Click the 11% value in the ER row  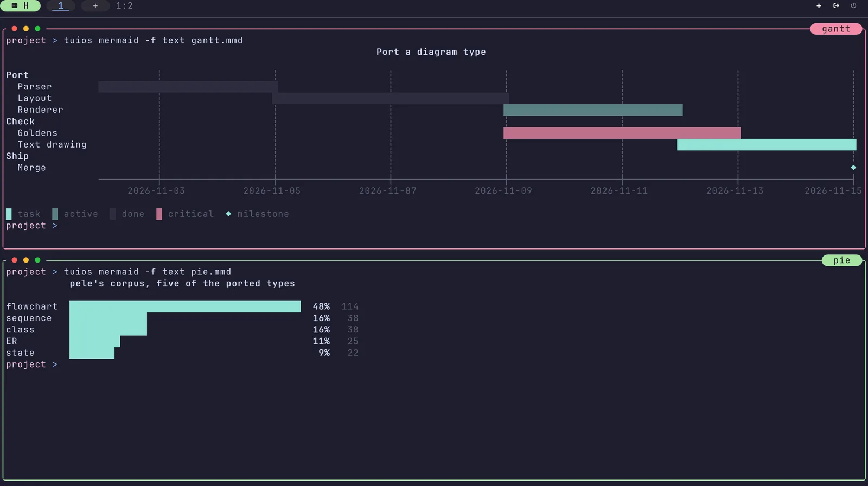point(321,342)
